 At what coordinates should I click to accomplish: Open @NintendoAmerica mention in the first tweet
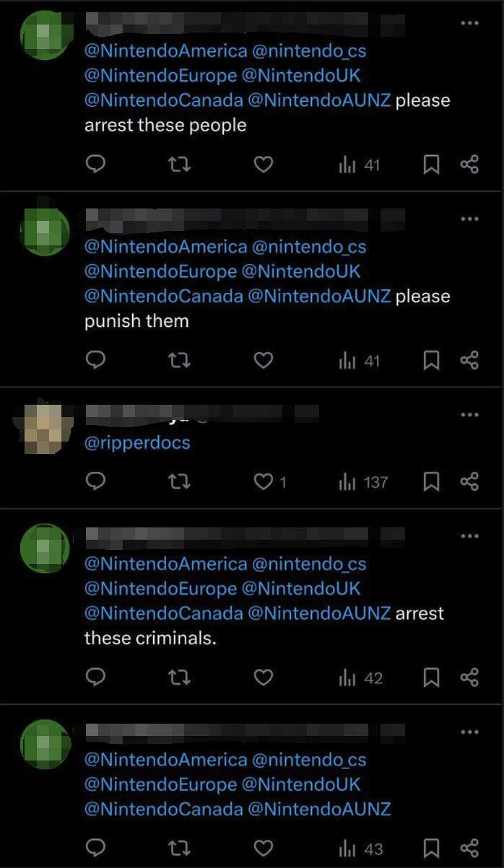click(166, 51)
